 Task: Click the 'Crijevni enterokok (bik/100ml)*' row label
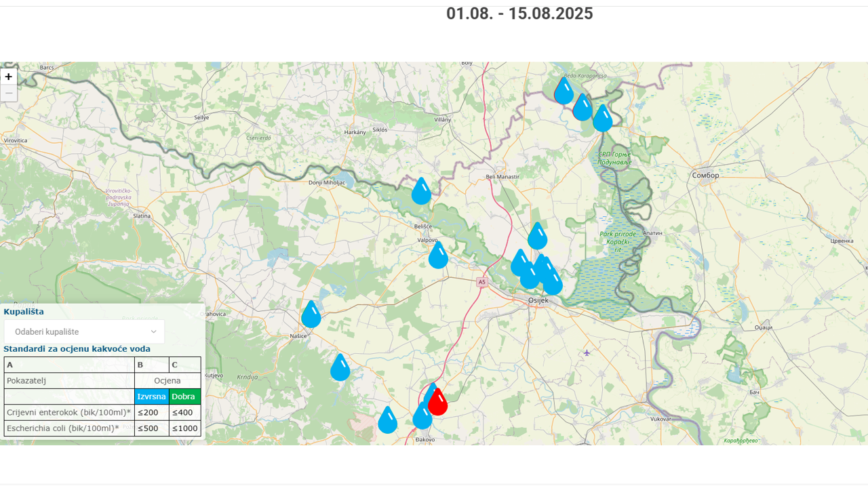[x=69, y=412]
